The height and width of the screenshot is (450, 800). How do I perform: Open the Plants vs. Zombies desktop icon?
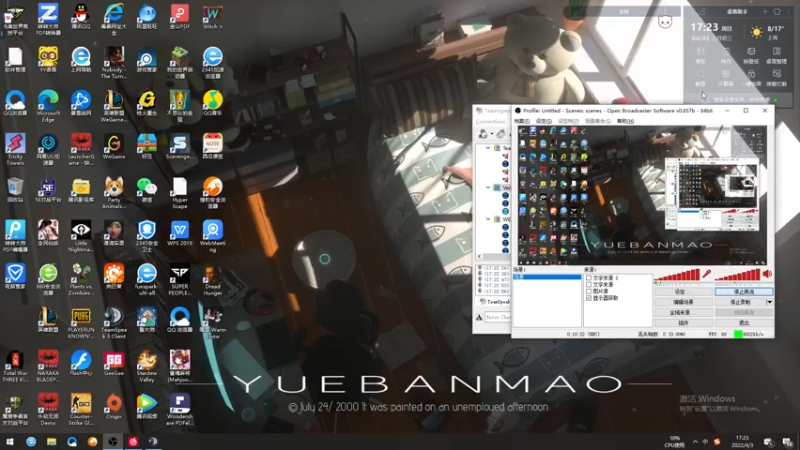pos(81,279)
